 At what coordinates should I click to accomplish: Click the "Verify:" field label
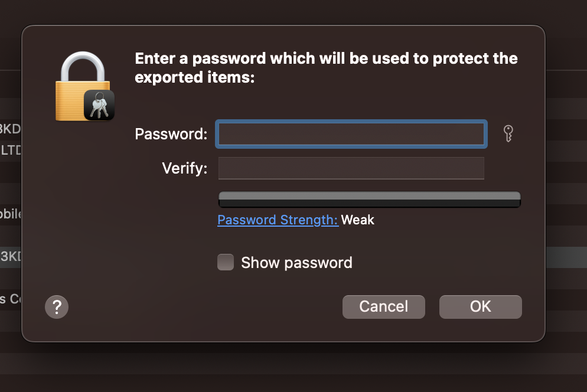point(185,168)
